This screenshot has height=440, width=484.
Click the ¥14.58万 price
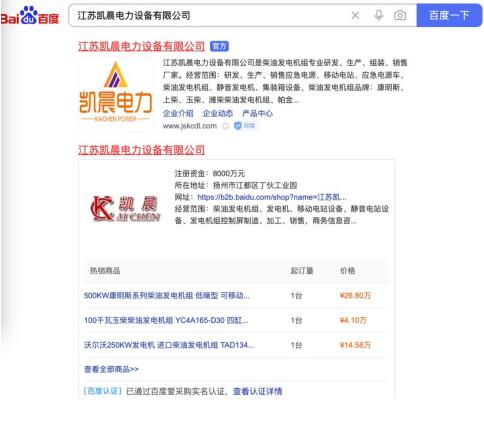(x=355, y=345)
